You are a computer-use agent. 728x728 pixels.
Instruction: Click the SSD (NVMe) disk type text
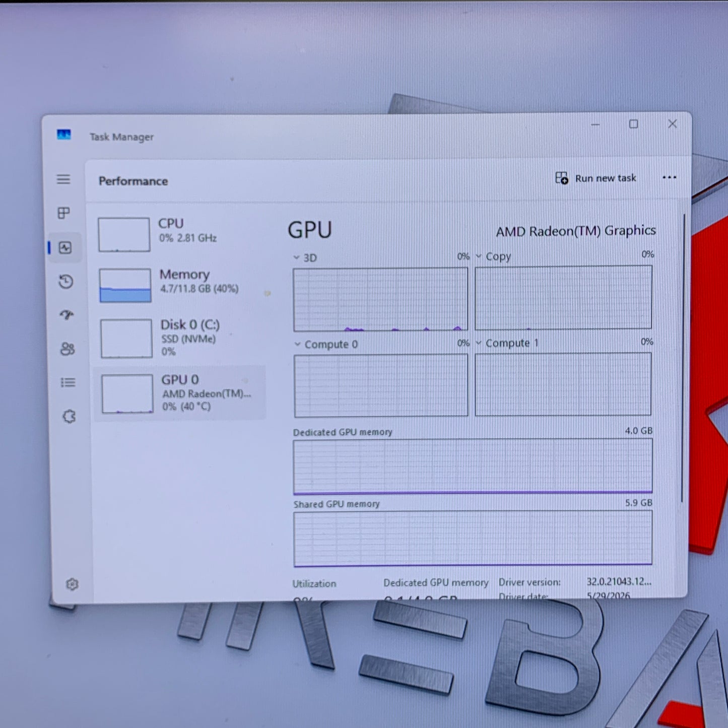pos(188,339)
